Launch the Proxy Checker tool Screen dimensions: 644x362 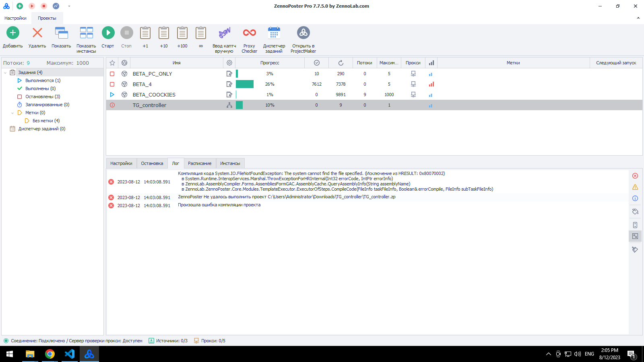(x=250, y=33)
